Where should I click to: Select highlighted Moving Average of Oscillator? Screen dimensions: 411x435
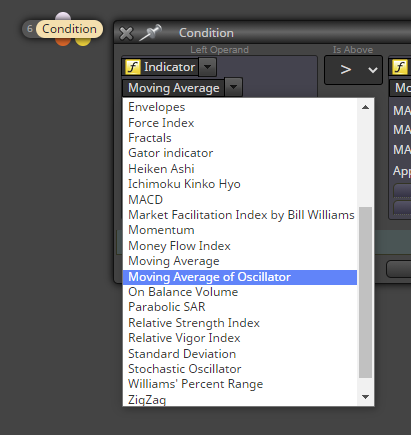(240, 277)
